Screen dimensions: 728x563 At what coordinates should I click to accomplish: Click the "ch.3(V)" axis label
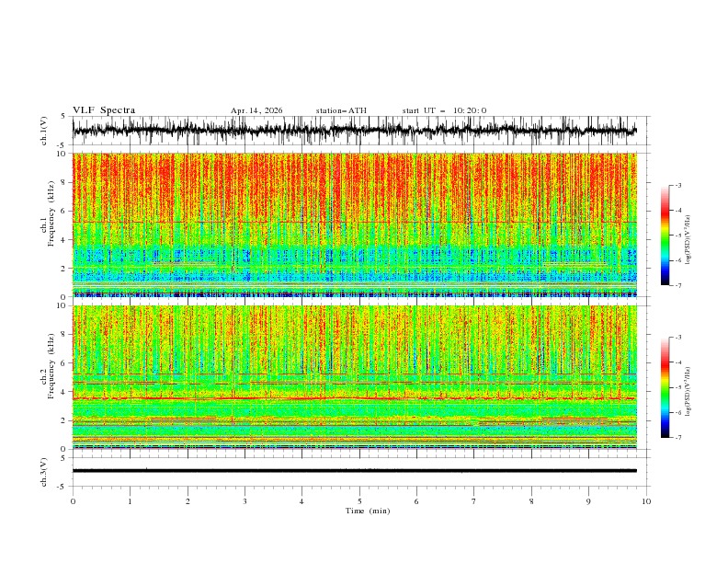pos(43,472)
